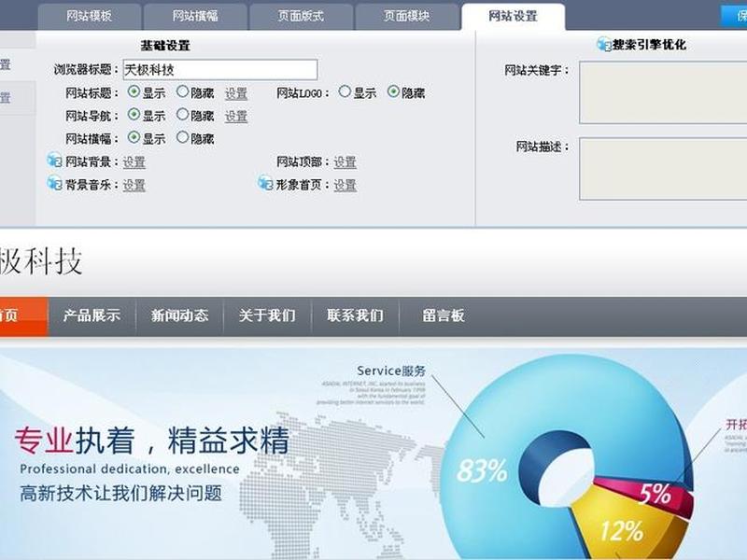Select 显示 for 网站导航
The width and height of the screenshot is (747, 560).
[134, 114]
